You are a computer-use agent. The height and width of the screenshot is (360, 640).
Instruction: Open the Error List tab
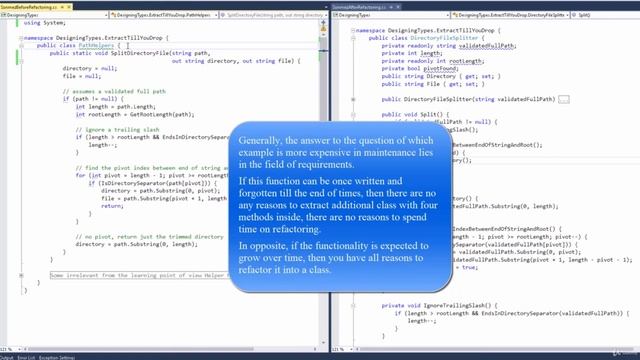(26, 358)
